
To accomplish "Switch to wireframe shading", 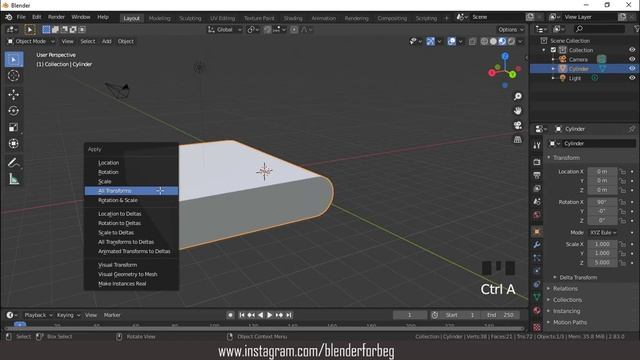I will click(484, 41).
